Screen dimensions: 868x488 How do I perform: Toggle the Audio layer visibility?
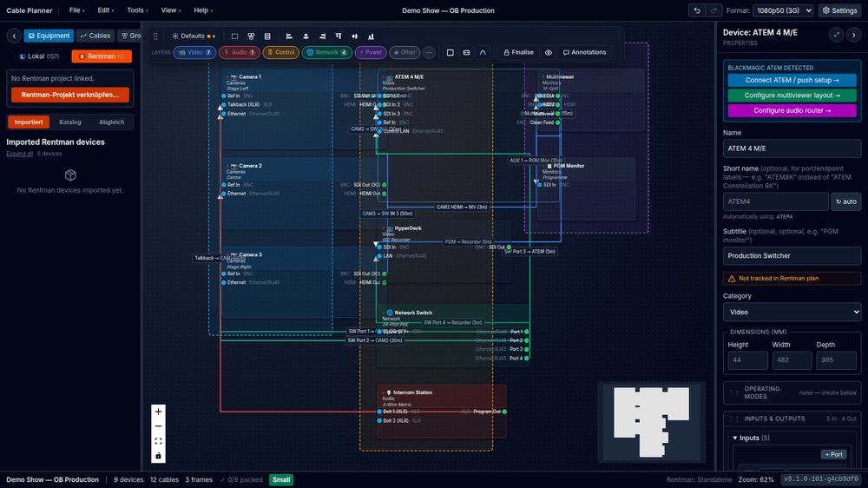click(240, 53)
